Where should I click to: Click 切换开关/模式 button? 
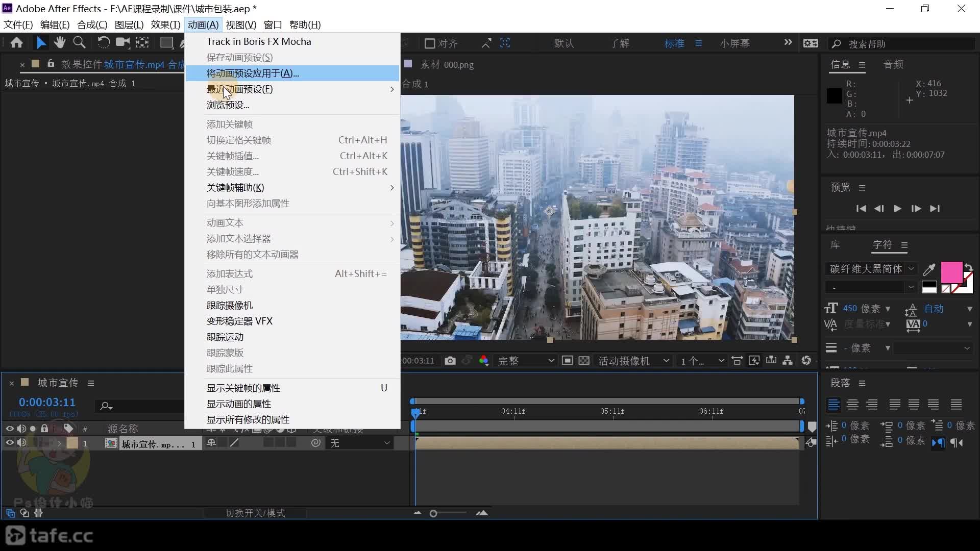pos(255,513)
